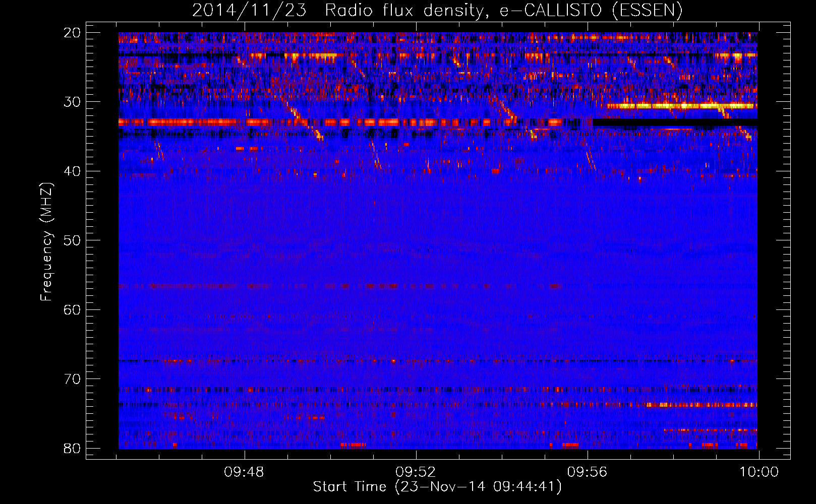816x504 pixels.
Task: Click the 50 frequency tick label
Action: pyautogui.click(x=72, y=240)
